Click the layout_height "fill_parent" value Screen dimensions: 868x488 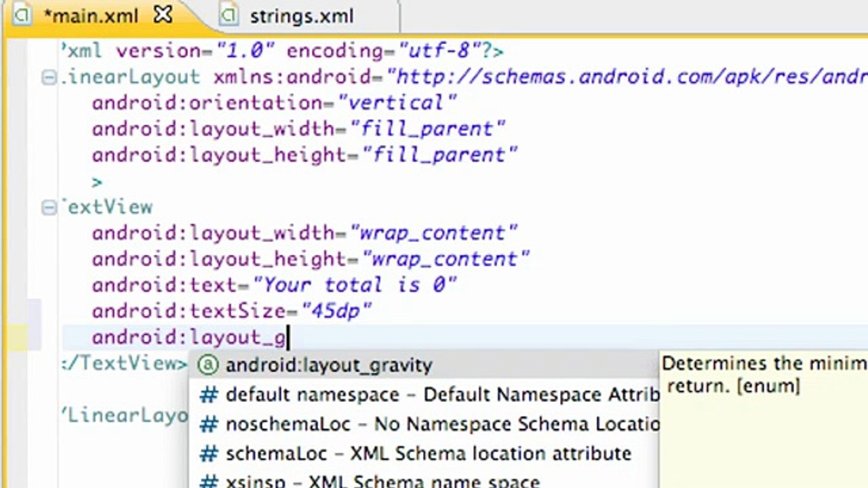click(439, 155)
